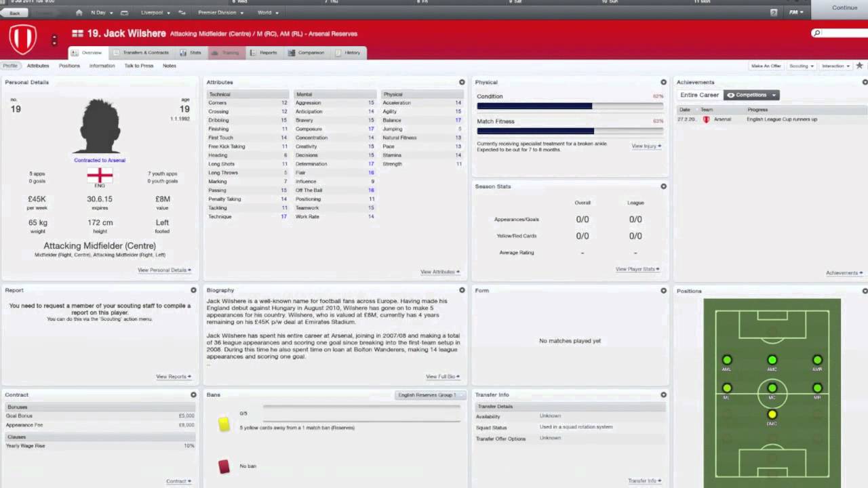This screenshot has height=488, width=868.
Task: Click the England flag next to player name
Action: click(x=78, y=33)
